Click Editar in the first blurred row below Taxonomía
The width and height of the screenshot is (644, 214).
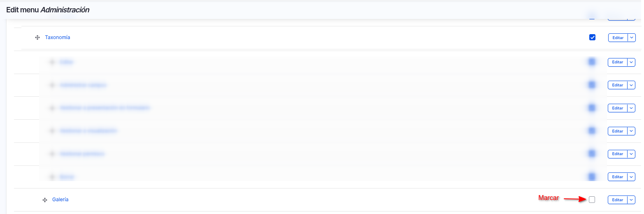click(x=618, y=63)
